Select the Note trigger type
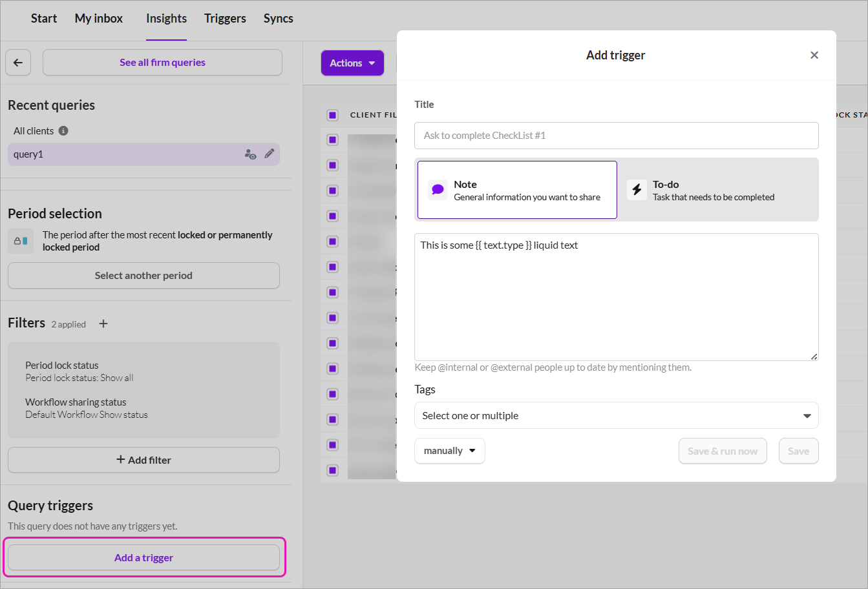This screenshot has height=589, width=868. [517, 190]
